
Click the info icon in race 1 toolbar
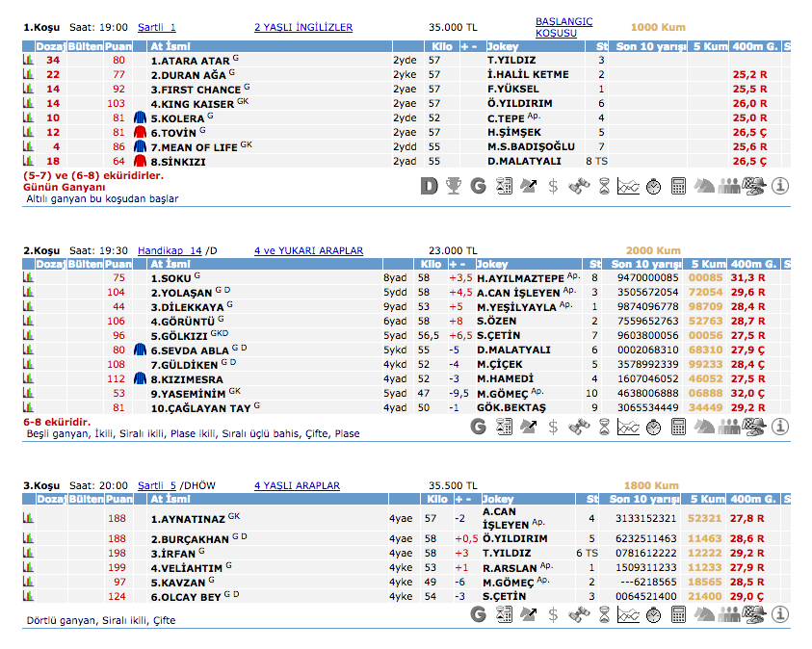pyautogui.click(x=780, y=186)
